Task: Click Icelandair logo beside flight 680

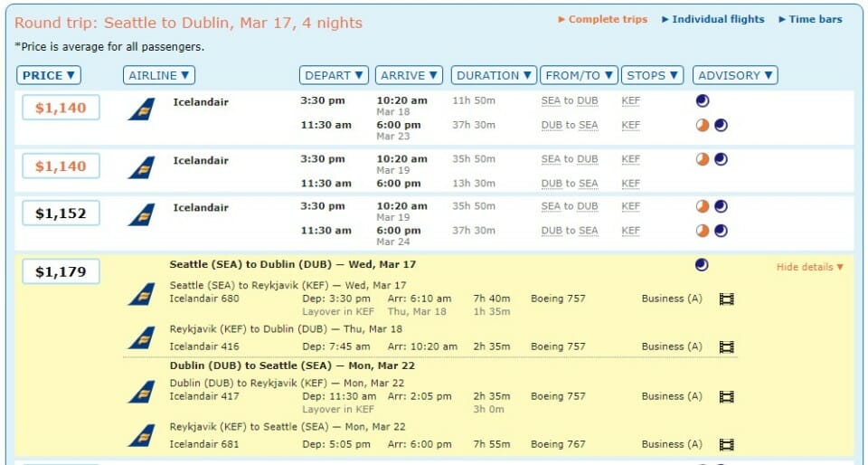Action: point(142,294)
